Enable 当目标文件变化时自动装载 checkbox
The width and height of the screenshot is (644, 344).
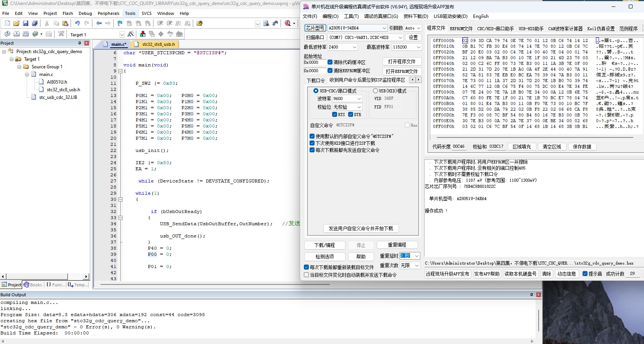tap(307, 275)
